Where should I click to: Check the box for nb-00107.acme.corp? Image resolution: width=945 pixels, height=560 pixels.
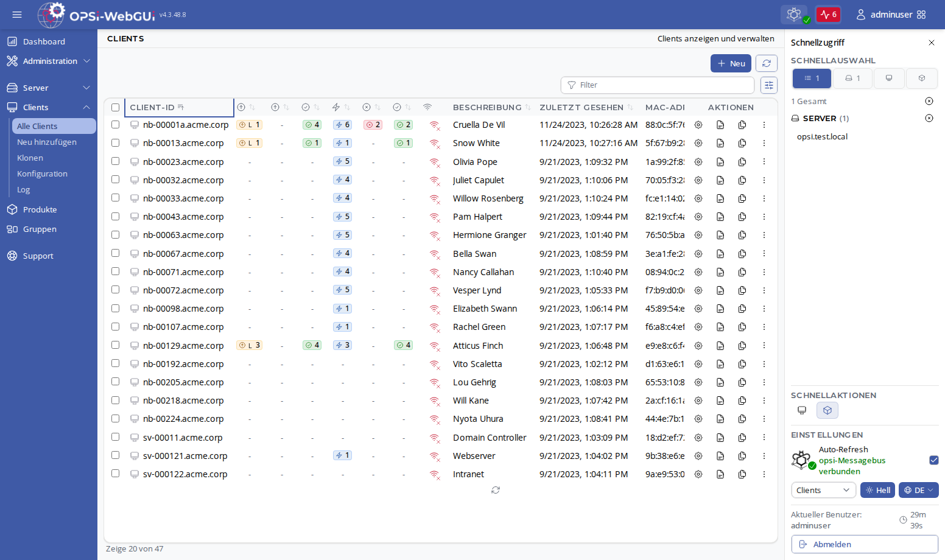(x=115, y=326)
